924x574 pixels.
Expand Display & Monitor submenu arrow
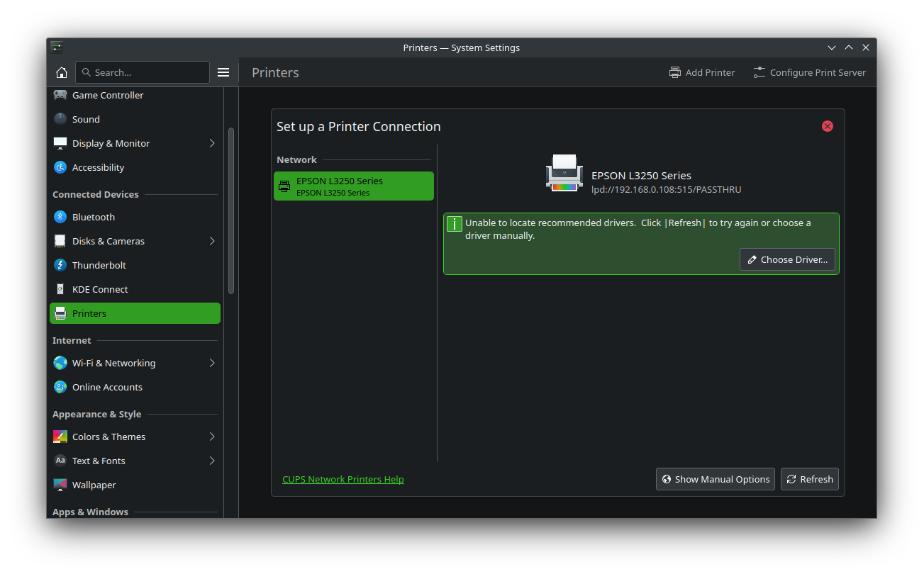(x=212, y=143)
